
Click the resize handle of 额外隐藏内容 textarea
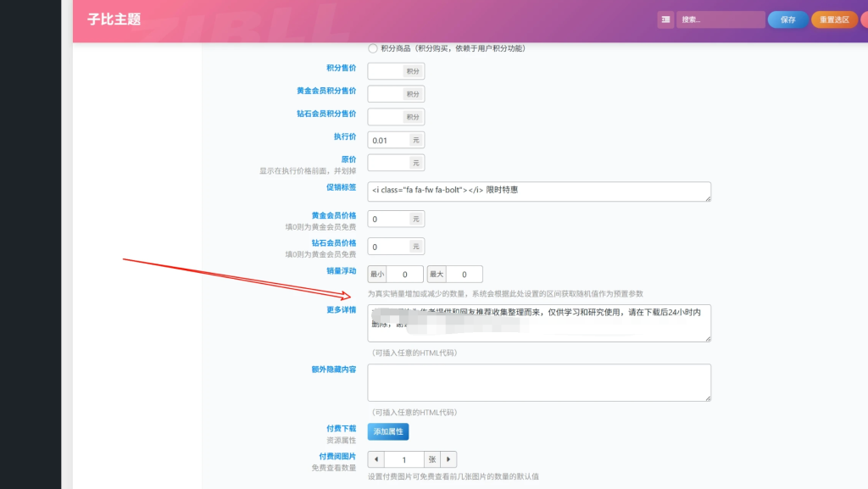click(708, 399)
